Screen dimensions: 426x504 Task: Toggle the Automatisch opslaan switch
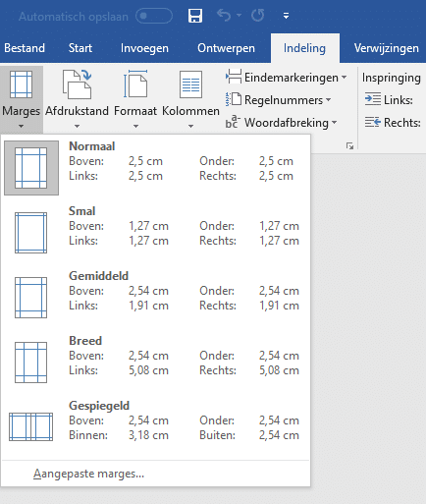pyautogui.click(x=154, y=16)
